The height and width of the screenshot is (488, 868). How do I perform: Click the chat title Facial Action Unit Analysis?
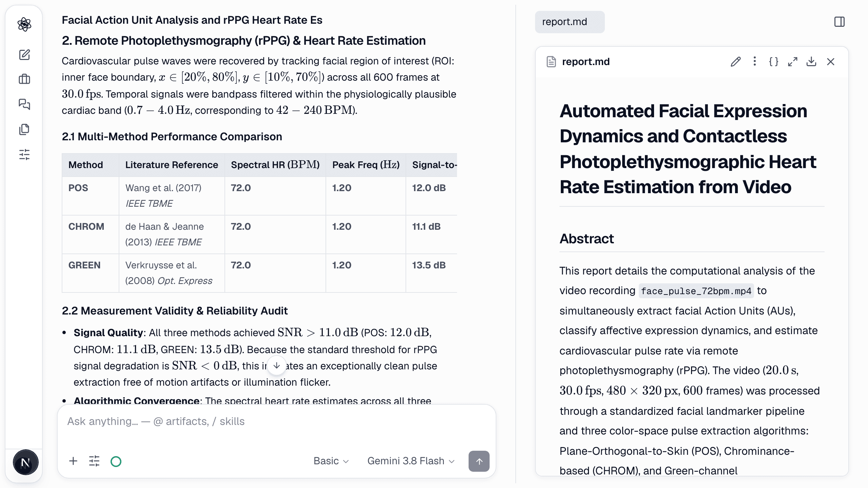192,20
